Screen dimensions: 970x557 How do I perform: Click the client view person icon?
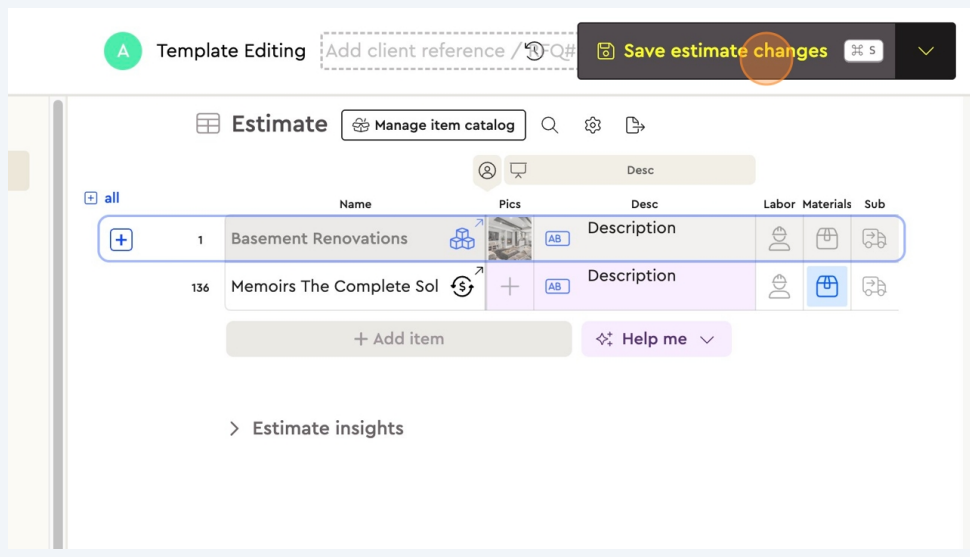(x=487, y=170)
